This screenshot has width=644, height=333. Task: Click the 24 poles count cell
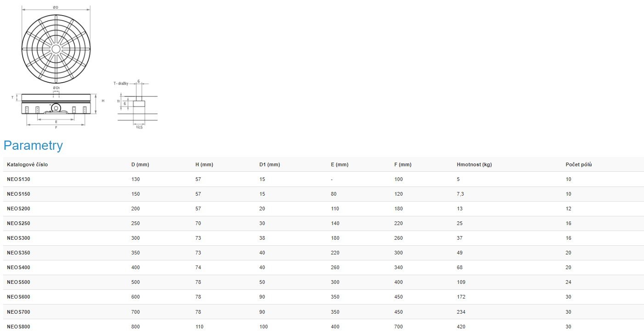(568, 282)
